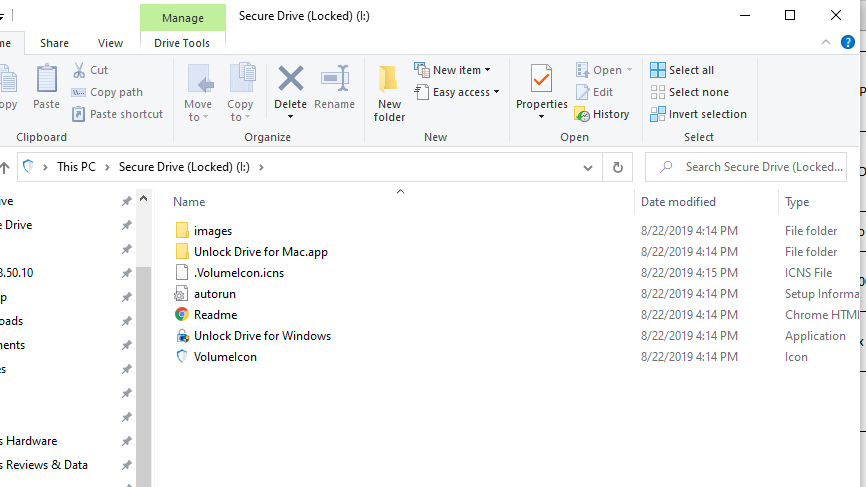This screenshot has width=866, height=487.
Task: Click the Application type text
Action: coord(815,336)
